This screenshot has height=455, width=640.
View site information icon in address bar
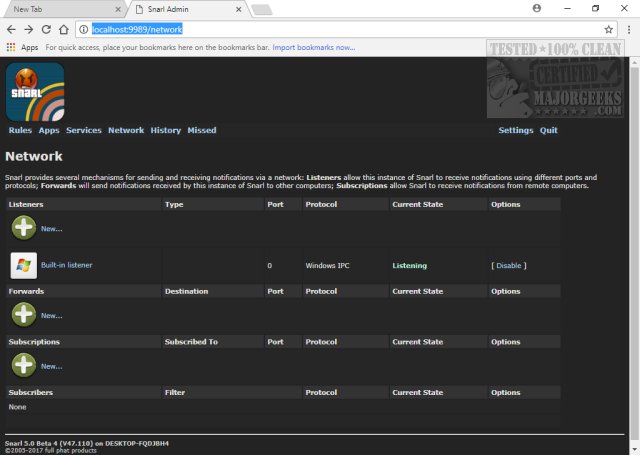pos(84,29)
